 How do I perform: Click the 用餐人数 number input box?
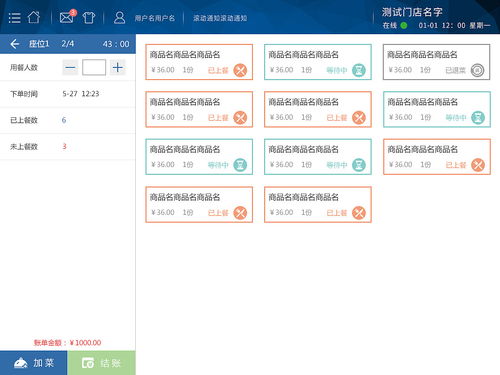pos(94,68)
